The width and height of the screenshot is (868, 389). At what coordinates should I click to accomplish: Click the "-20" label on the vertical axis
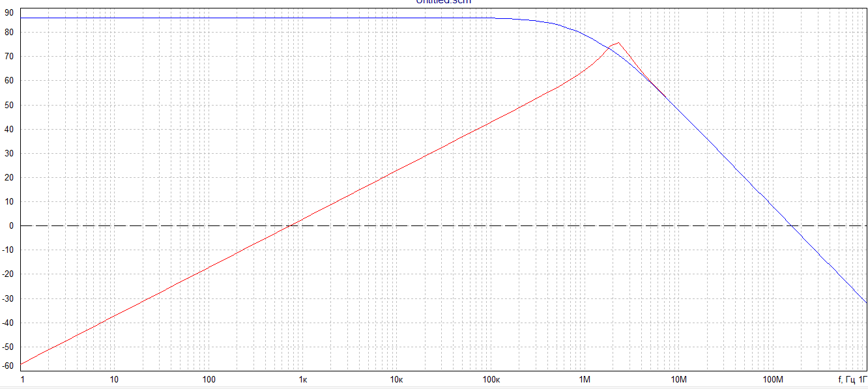pyautogui.click(x=8, y=274)
